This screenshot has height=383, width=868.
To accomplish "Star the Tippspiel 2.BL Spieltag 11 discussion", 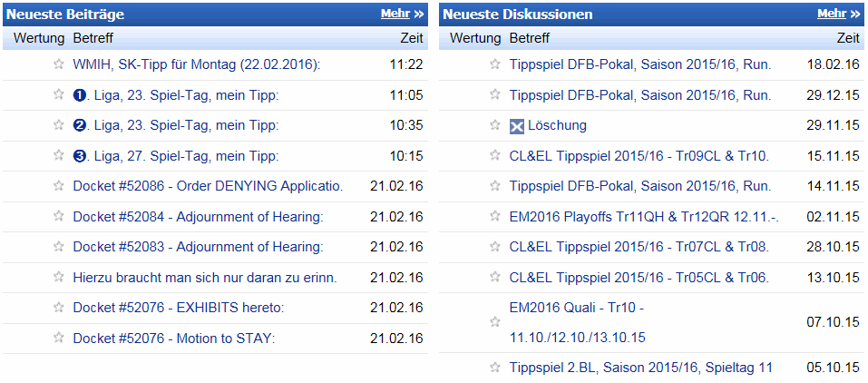I will (x=495, y=367).
